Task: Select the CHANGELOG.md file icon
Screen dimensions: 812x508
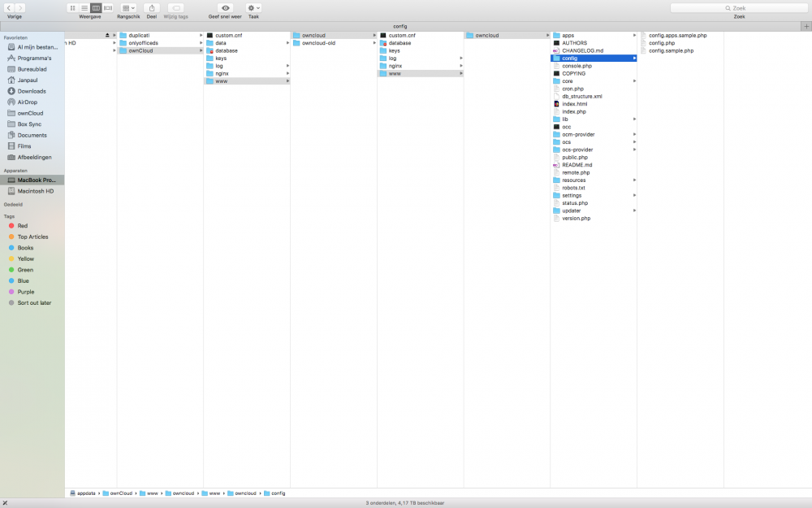Action: [x=557, y=50]
